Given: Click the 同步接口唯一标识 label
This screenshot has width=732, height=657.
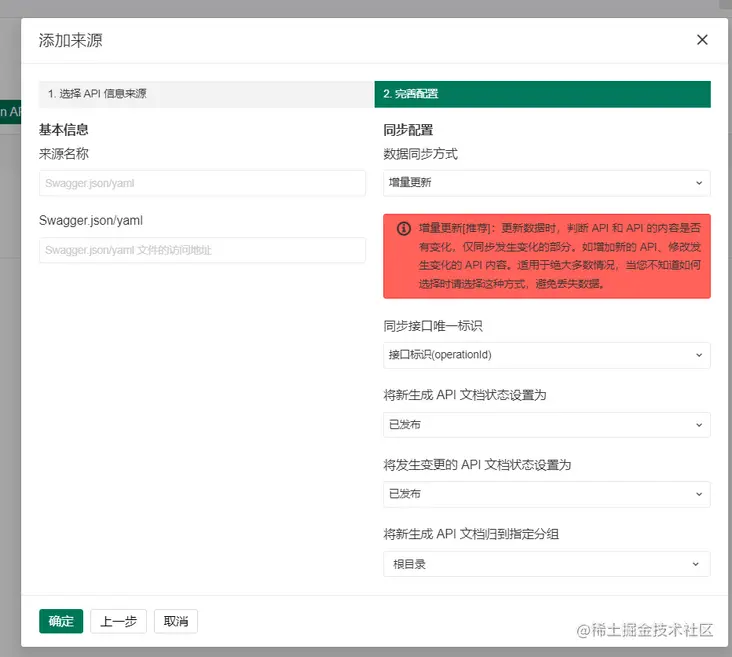Looking at the screenshot, I should pos(433,326).
